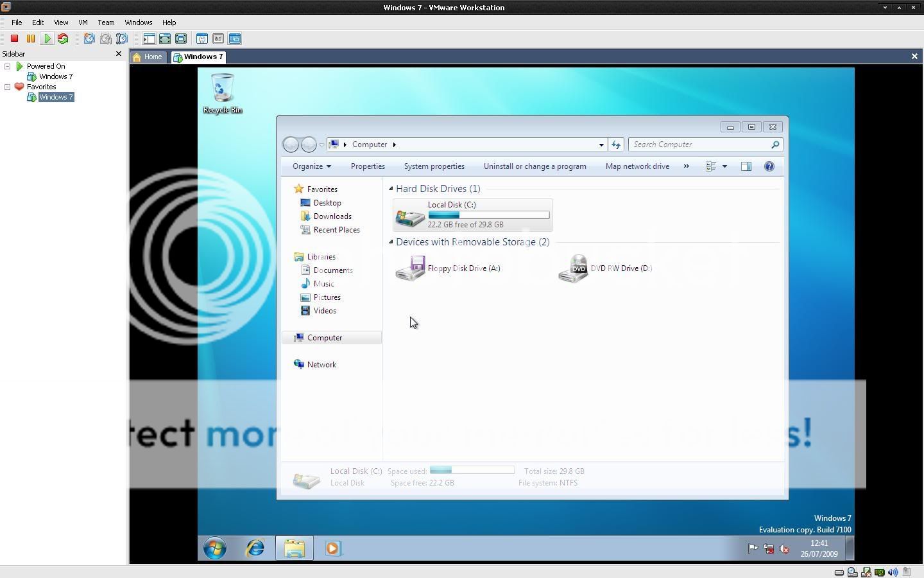Toggle the Show/Hide Sidebar toolbar icon
This screenshot has width=924, height=578.
tap(149, 39)
